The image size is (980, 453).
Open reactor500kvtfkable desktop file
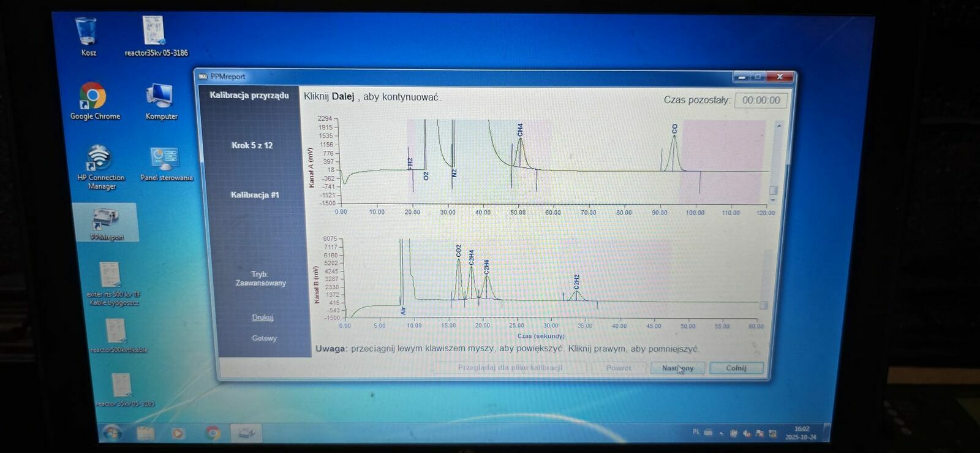[116, 332]
